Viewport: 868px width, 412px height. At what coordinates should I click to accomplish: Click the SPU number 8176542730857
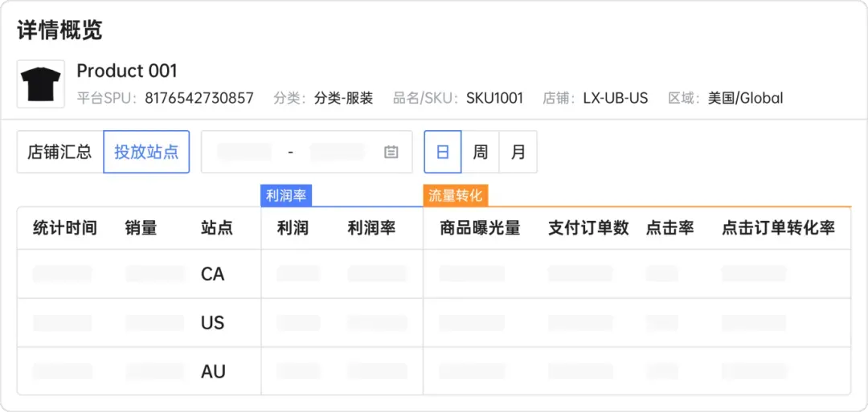(x=199, y=99)
